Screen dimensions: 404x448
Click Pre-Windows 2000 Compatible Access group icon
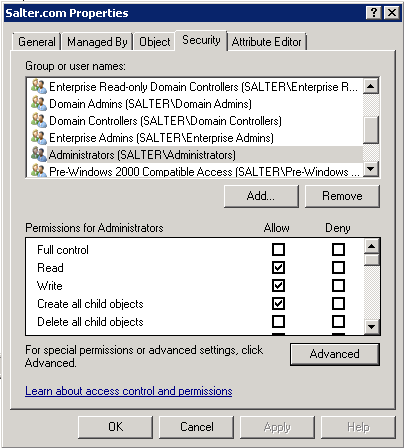click(x=39, y=171)
